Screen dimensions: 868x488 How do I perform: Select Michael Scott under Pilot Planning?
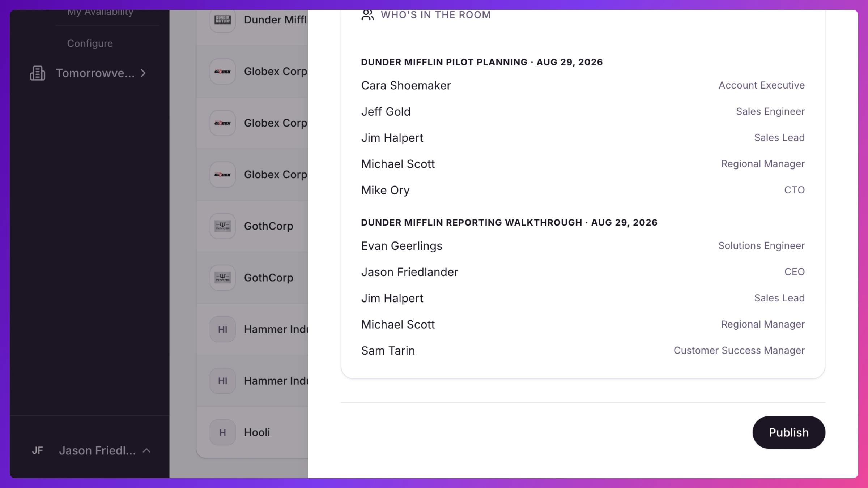(398, 164)
